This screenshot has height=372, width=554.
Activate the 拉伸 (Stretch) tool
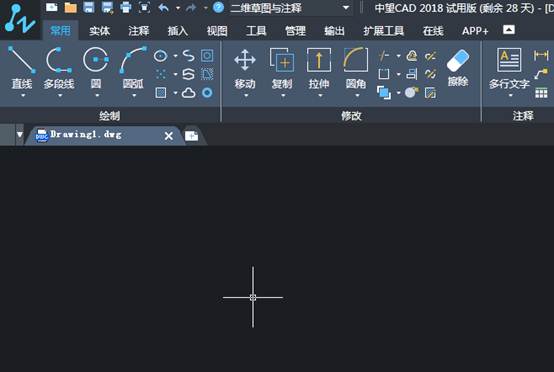pyautogui.click(x=319, y=68)
